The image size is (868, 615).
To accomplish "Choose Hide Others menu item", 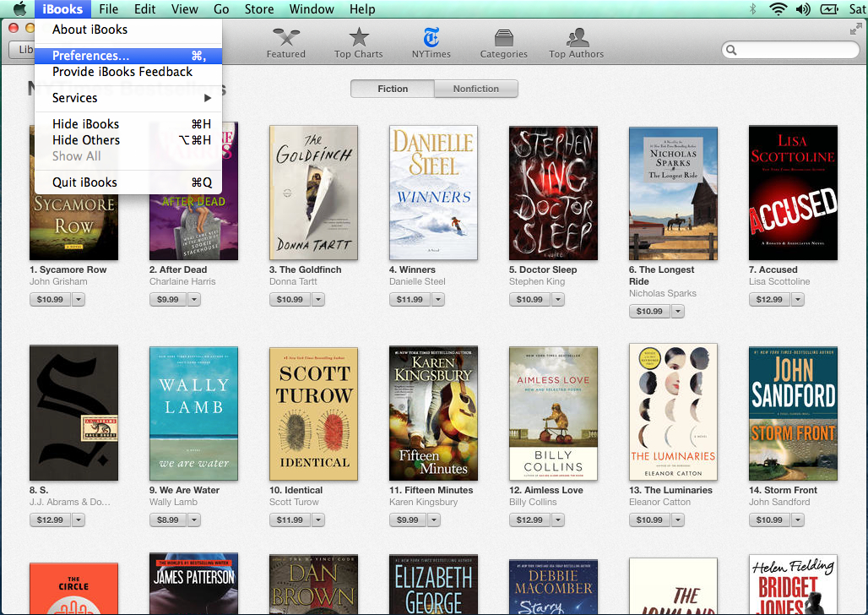I will coord(128,140).
